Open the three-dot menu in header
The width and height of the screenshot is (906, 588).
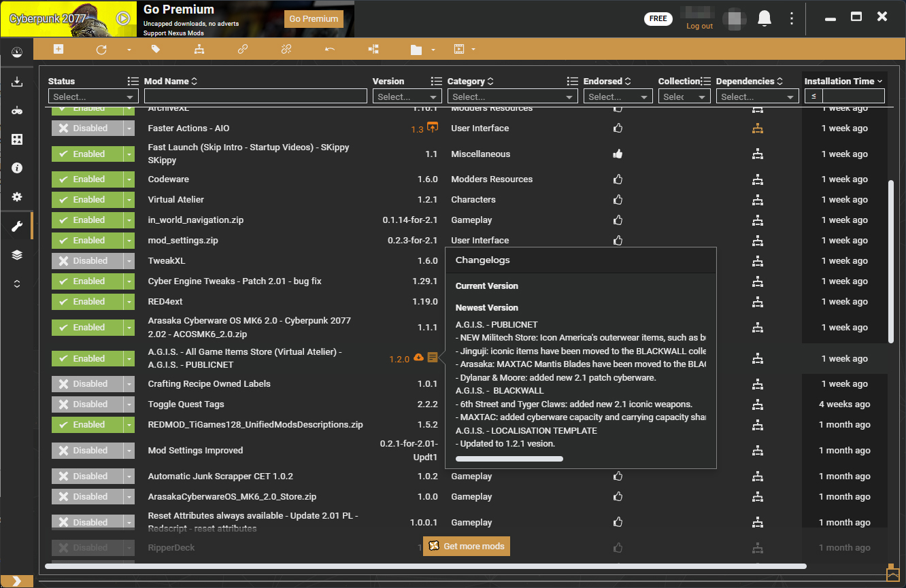[x=792, y=18]
